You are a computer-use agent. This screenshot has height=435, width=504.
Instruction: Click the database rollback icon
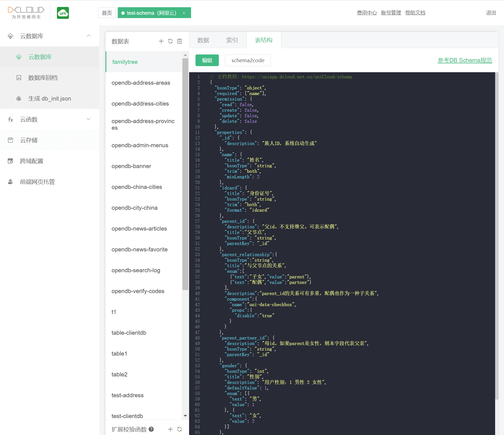point(19,78)
